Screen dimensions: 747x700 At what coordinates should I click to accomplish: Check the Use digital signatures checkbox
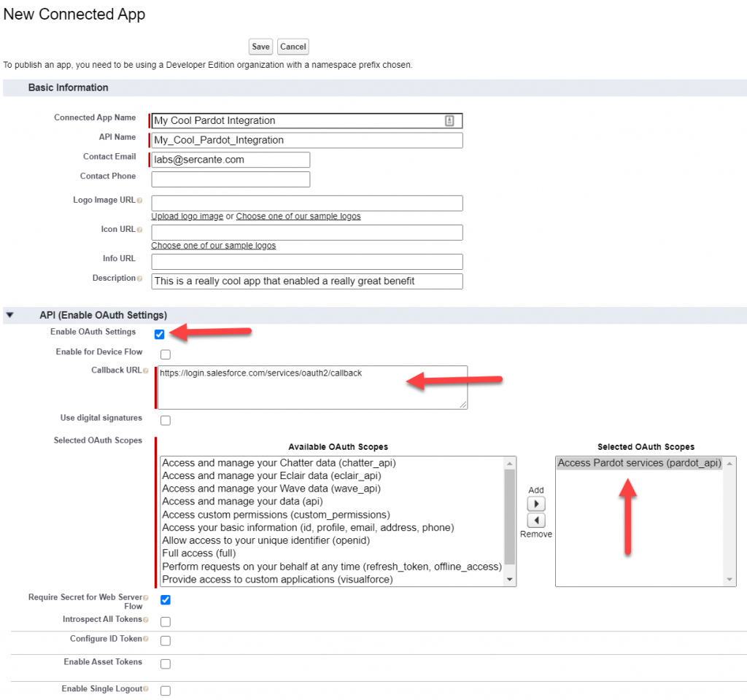click(x=166, y=421)
